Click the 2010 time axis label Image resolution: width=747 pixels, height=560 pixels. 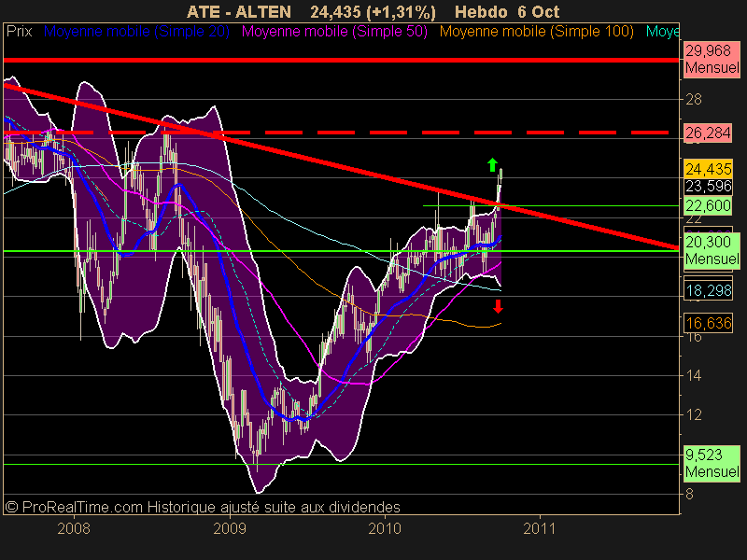tap(385, 528)
